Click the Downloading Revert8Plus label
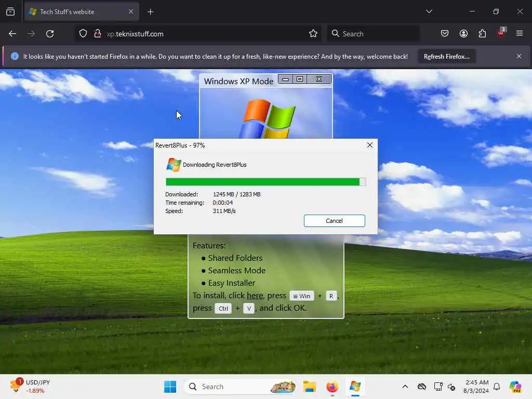The width and height of the screenshot is (532, 399). [215, 165]
